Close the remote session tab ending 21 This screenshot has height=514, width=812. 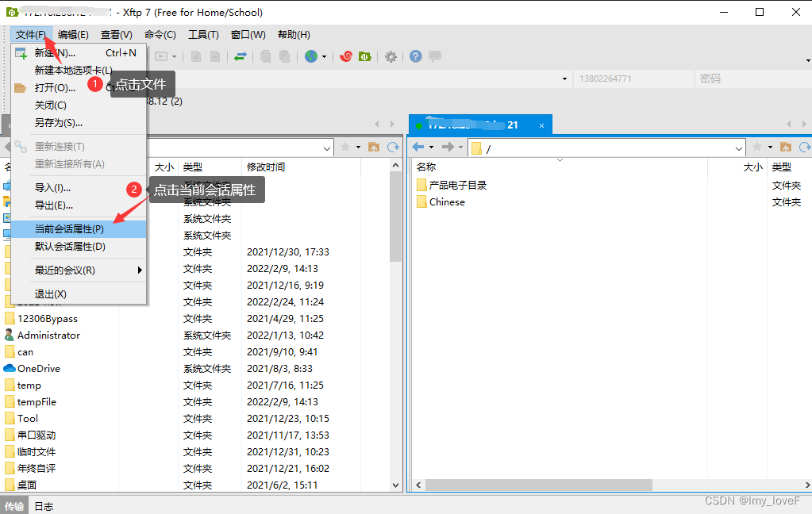541,125
